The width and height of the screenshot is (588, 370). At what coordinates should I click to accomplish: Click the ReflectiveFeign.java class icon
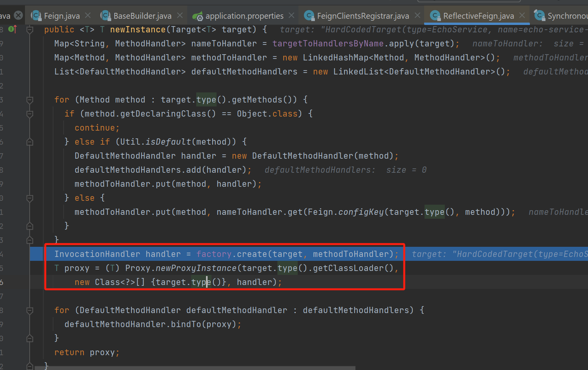[x=435, y=16]
